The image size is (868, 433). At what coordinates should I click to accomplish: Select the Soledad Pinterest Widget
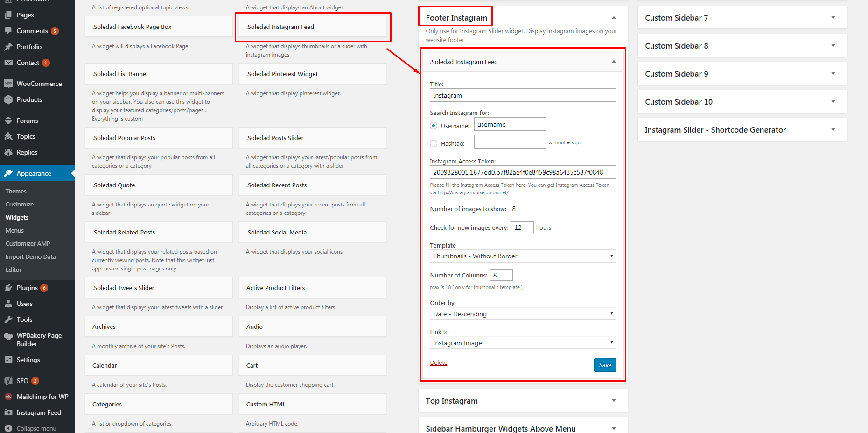coord(313,74)
